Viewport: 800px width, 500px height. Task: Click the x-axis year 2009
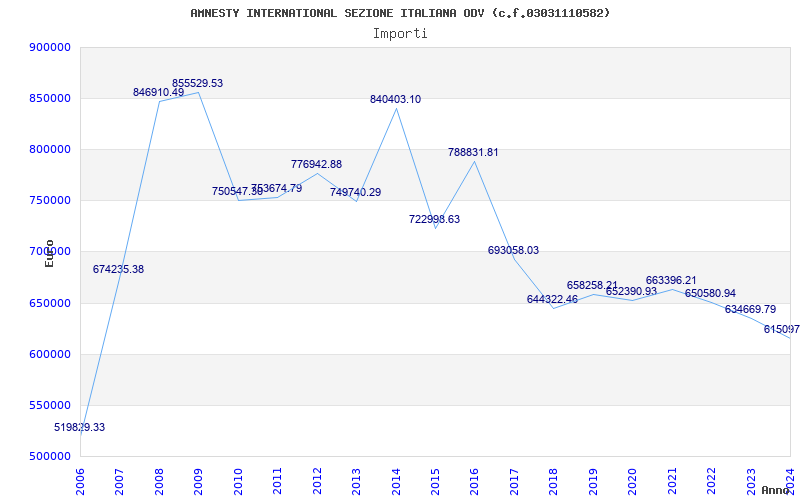coord(198,481)
